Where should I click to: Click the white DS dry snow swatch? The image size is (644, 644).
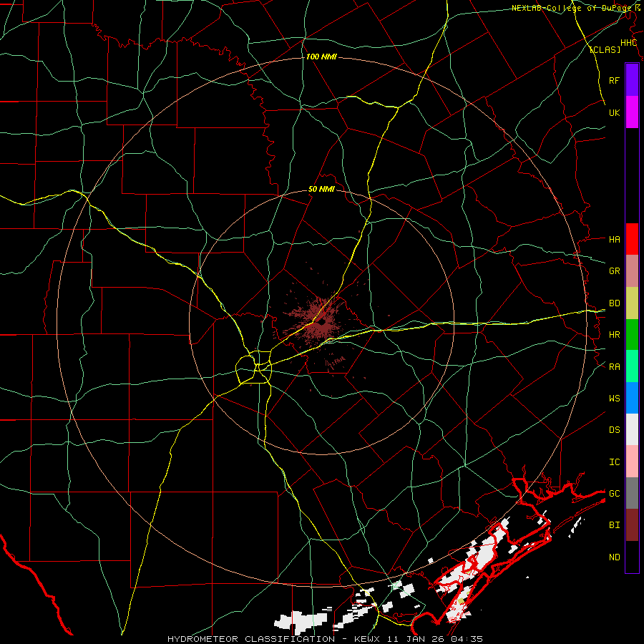click(x=632, y=429)
